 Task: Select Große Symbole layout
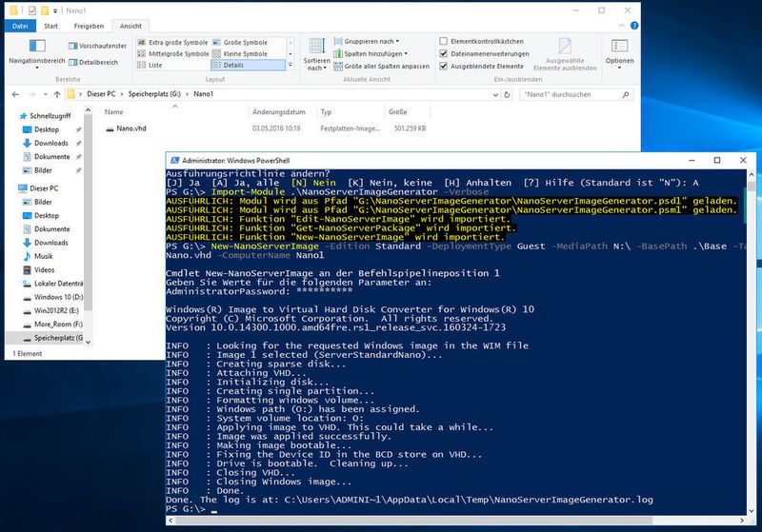[240, 42]
